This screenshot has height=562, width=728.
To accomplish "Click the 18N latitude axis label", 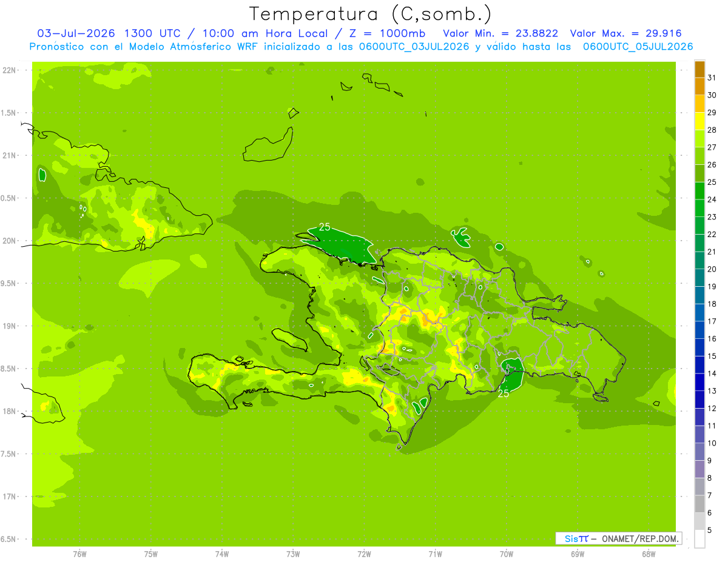I will pyautogui.click(x=10, y=412).
